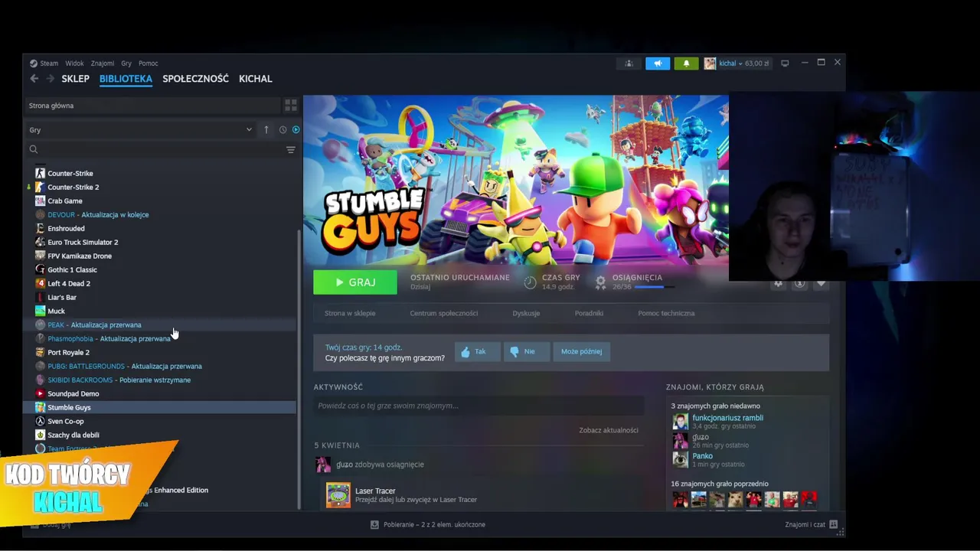Screen dimensions: 980x551
Task: Open the game info icon
Action: point(799,283)
